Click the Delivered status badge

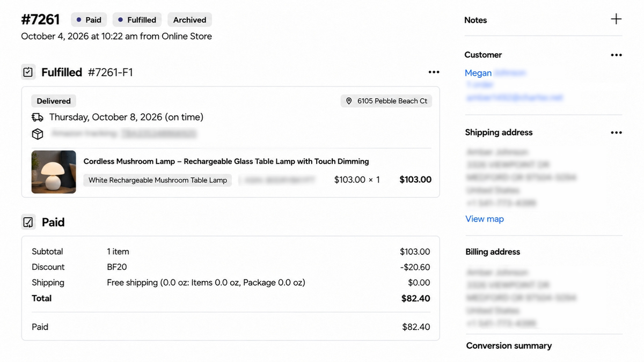54,101
